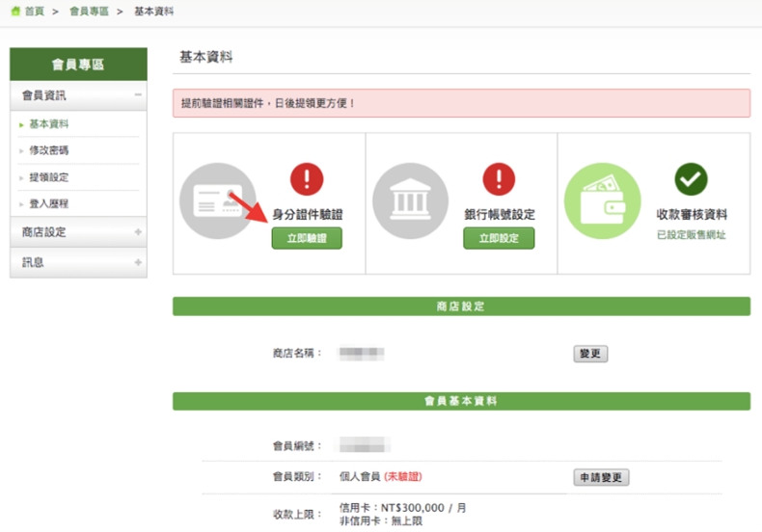Open 提領設定 in the sidebar
The image size is (762, 532).
tap(49, 177)
